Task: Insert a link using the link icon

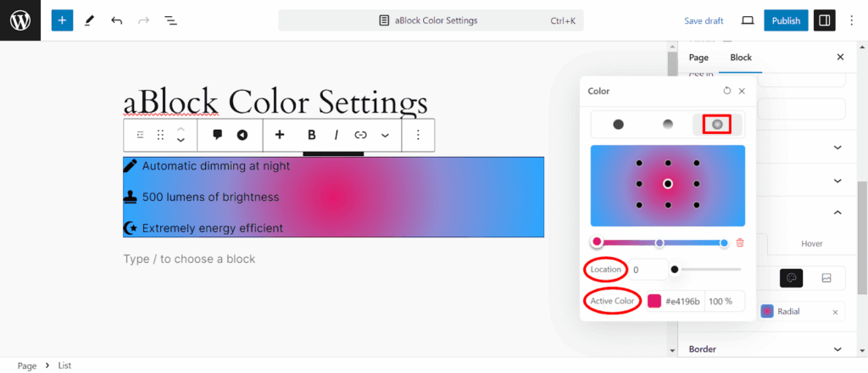Action: [361, 135]
